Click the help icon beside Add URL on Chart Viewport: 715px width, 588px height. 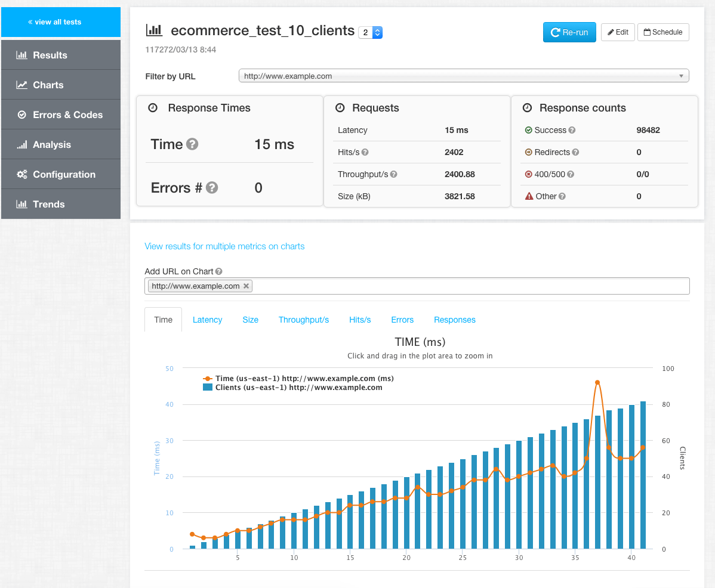(219, 271)
